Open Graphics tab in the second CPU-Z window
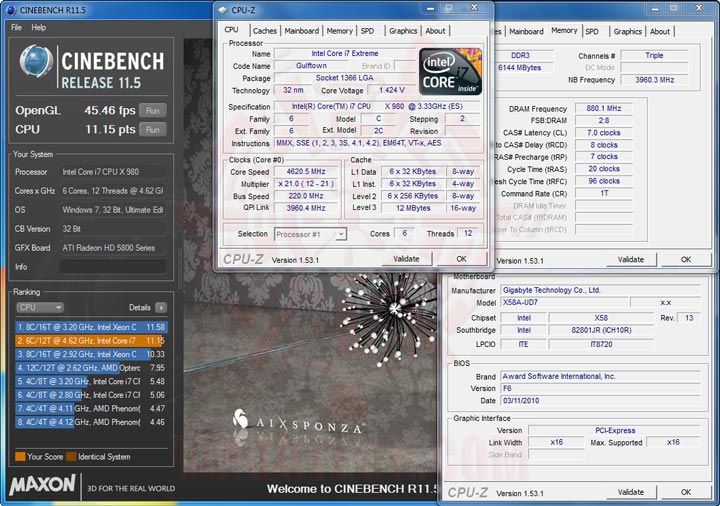Viewport: 720px width, 506px height. click(628, 31)
